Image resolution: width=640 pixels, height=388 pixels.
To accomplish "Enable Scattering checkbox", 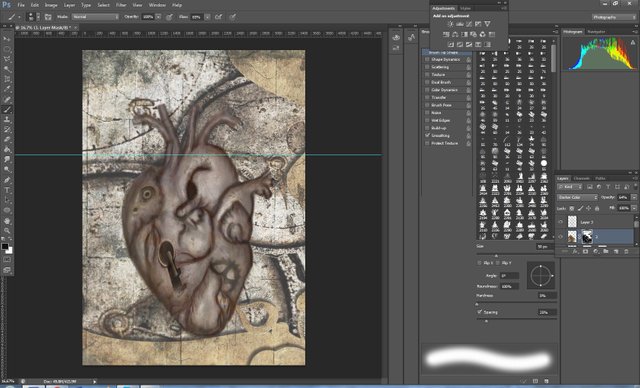I will click(x=427, y=67).
